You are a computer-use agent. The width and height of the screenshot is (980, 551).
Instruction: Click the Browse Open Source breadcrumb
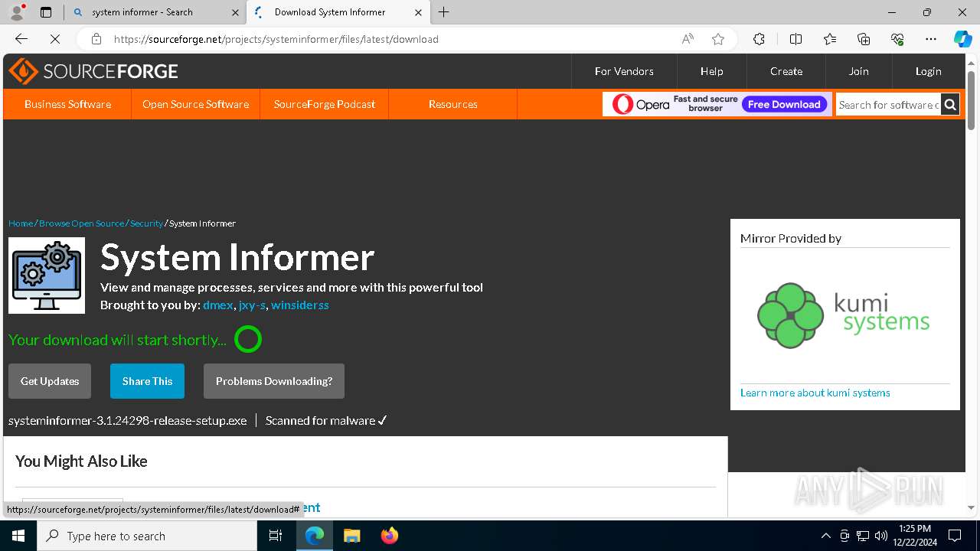(81, 223)
